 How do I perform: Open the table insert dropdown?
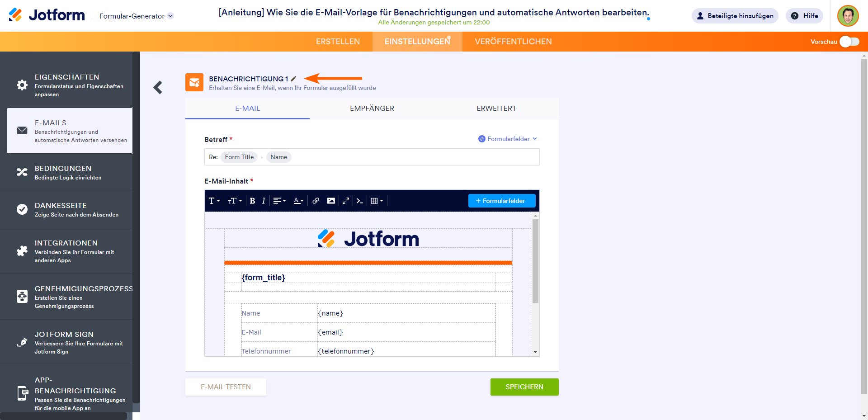click(x=377, y=201)
